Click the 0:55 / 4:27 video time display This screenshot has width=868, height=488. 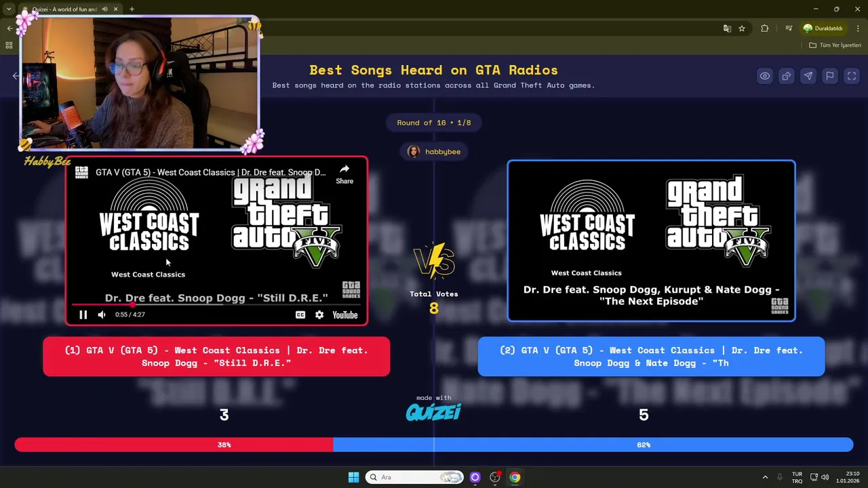[x=130, y=314]
